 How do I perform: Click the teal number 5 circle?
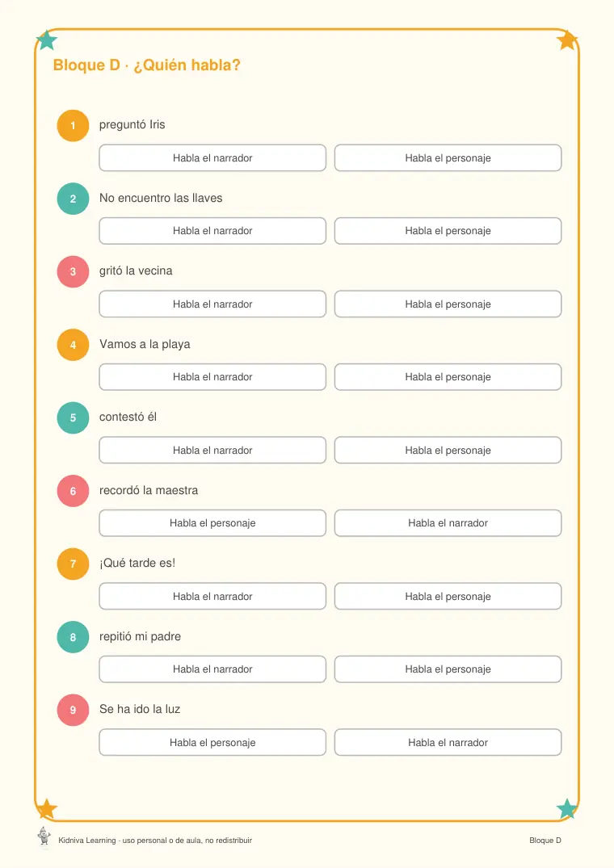(x=73, y=418)
